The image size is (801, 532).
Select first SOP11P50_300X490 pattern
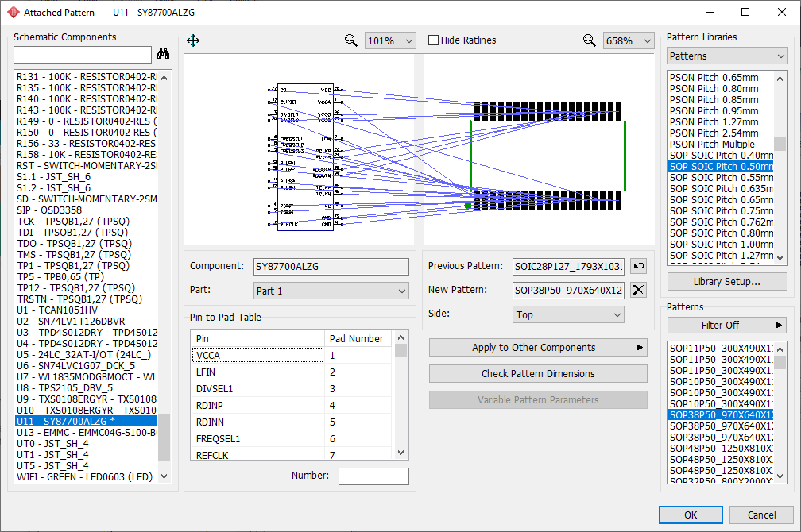pos(721,349)
